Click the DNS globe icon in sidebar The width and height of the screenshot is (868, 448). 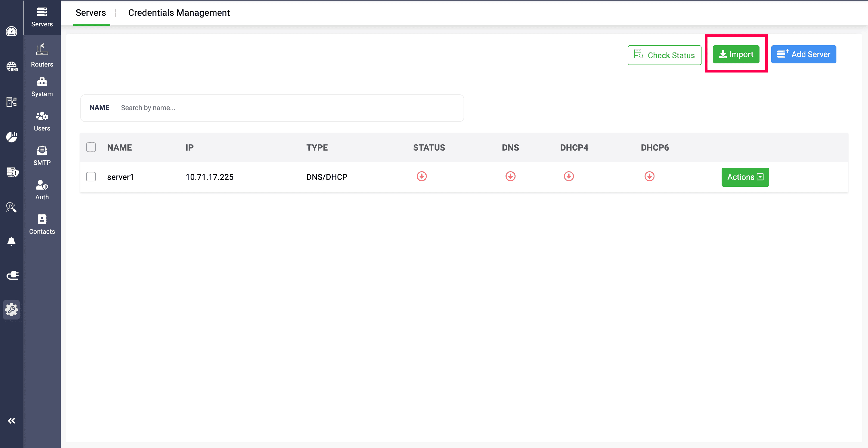click(12, 67)
